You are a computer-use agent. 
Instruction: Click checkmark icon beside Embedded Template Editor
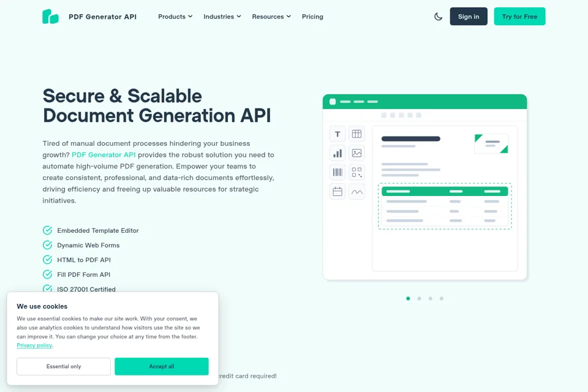[x=47, y=230]
